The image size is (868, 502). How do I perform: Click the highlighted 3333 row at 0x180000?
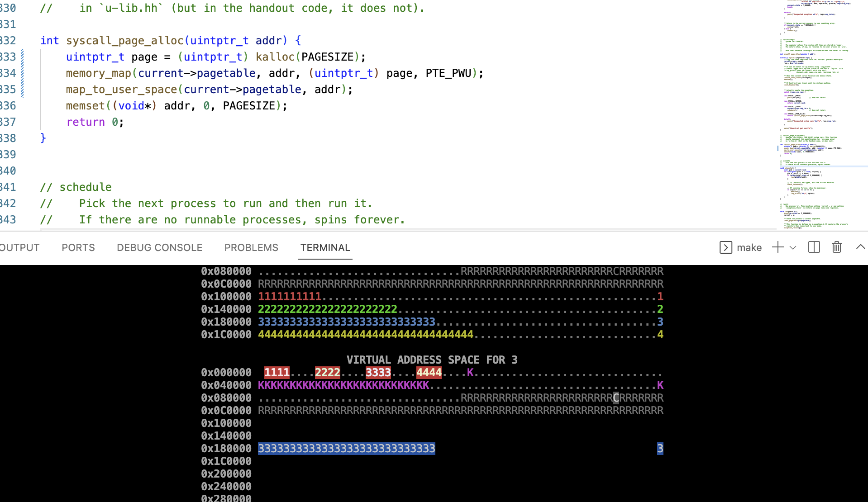tap(346, 449)
